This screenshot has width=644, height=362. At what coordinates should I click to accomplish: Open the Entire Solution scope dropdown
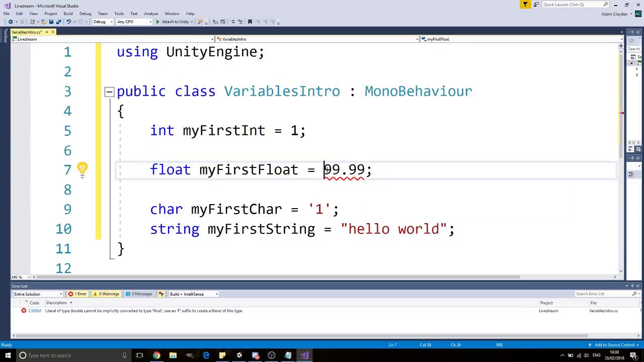(x=38, y=294)
